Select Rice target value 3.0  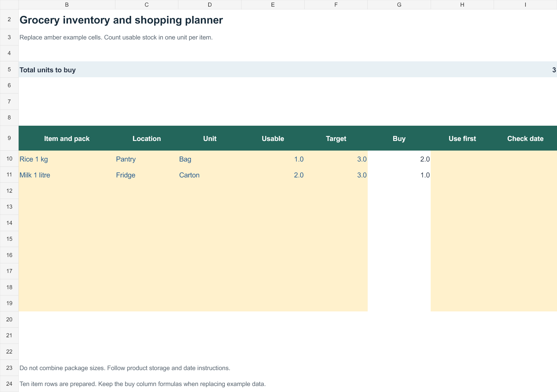tap(336, 159)
